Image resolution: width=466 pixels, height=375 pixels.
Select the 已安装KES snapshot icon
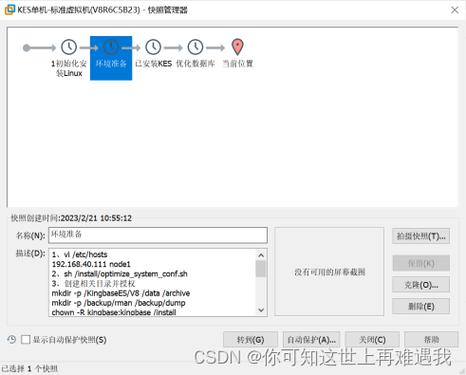tap(153, 47)
